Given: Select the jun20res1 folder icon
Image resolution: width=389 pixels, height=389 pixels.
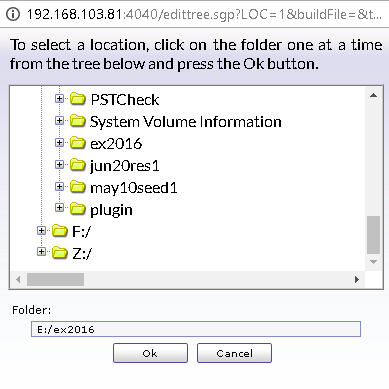Looking at the screenshot, I should click(x=78, y=165).
